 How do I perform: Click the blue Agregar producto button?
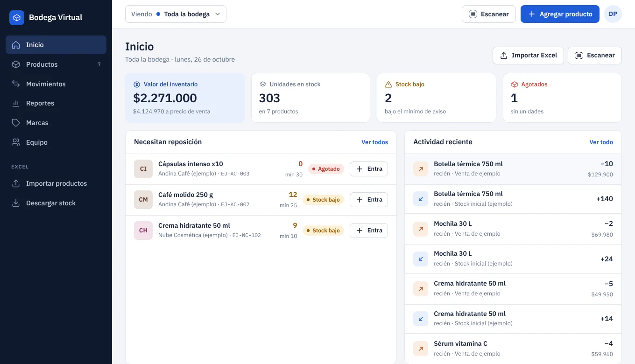pos(560,14)
